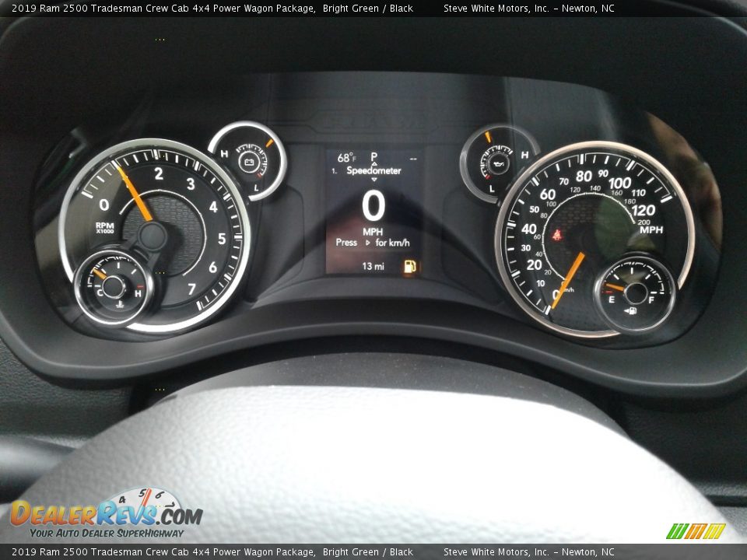
Task: Click the up arrow above Speedometer label
Action: tap(373, 164)
